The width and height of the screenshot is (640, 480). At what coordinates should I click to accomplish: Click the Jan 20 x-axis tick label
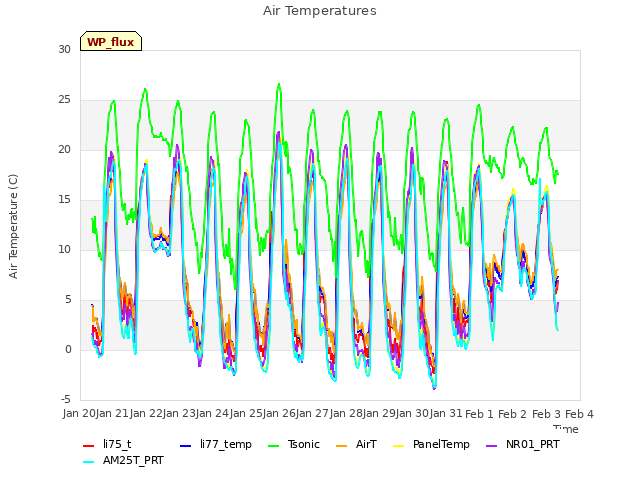[x=79, y=414]
